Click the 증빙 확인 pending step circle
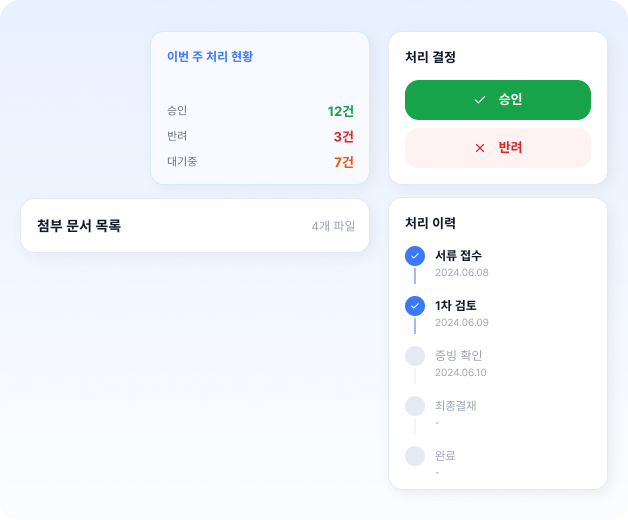628x520 pixels. click(x=415, y=356)
